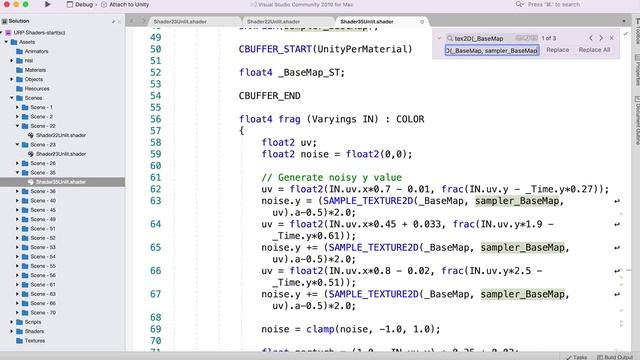640x360 pixels.
Task: Expand the Scene - 36 folder
Action: pyautogui.click(x=18, y=191)
